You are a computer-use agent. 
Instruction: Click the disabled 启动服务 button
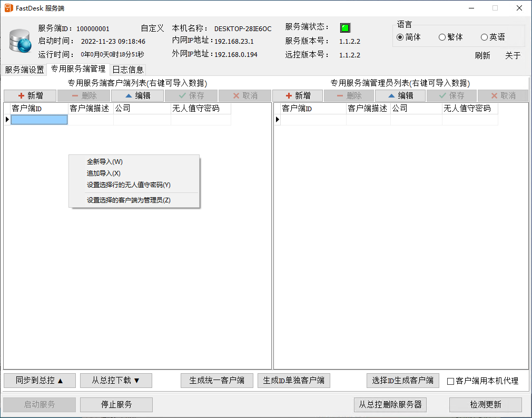point(40,404)
